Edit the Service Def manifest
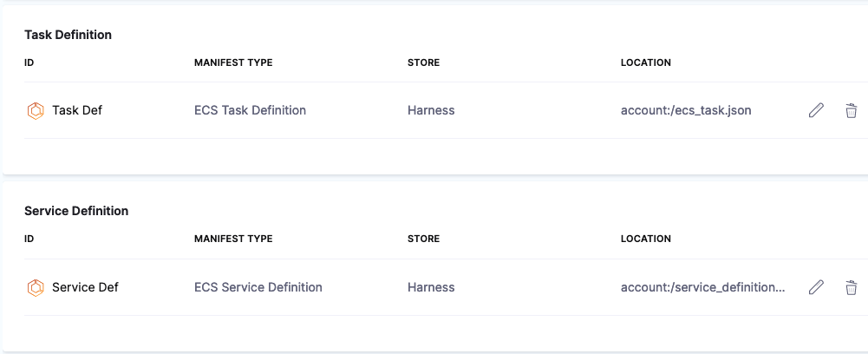868x354 pixels. (x=816, y=287)
